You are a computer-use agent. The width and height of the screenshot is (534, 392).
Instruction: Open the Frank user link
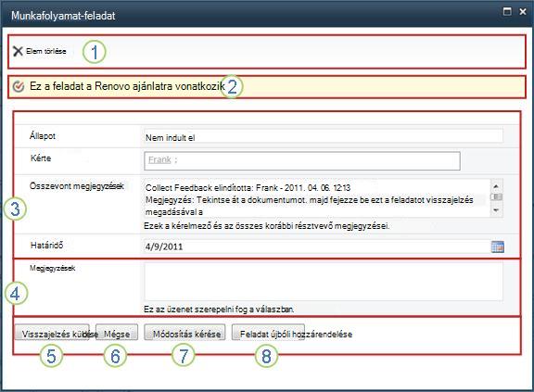click(x=159, y=159)
